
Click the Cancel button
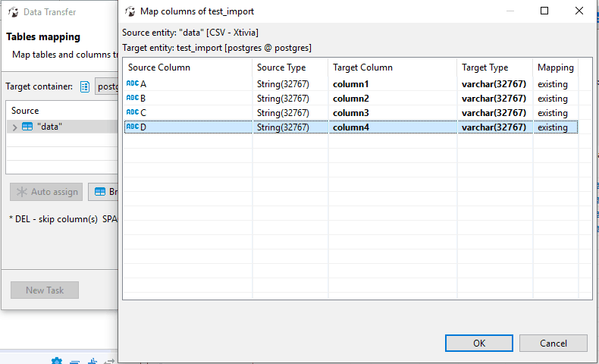554,343
